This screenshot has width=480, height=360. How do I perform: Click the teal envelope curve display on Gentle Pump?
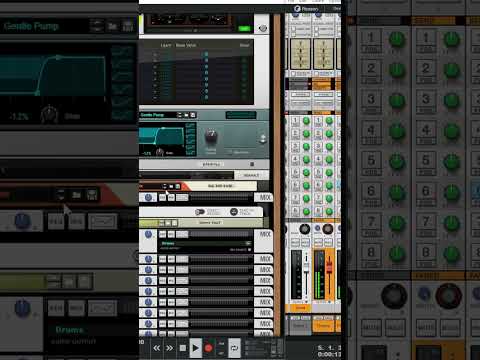tap(162, 137)
